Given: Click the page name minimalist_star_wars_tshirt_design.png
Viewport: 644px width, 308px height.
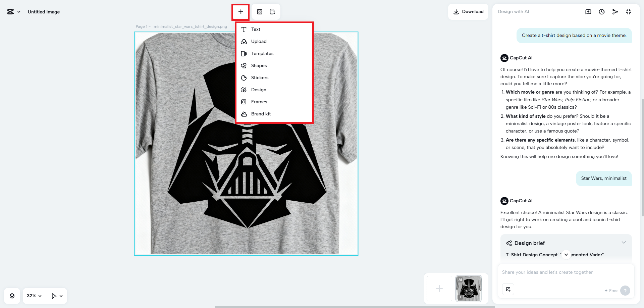Looking at the screenshot, I should (190, 27).
